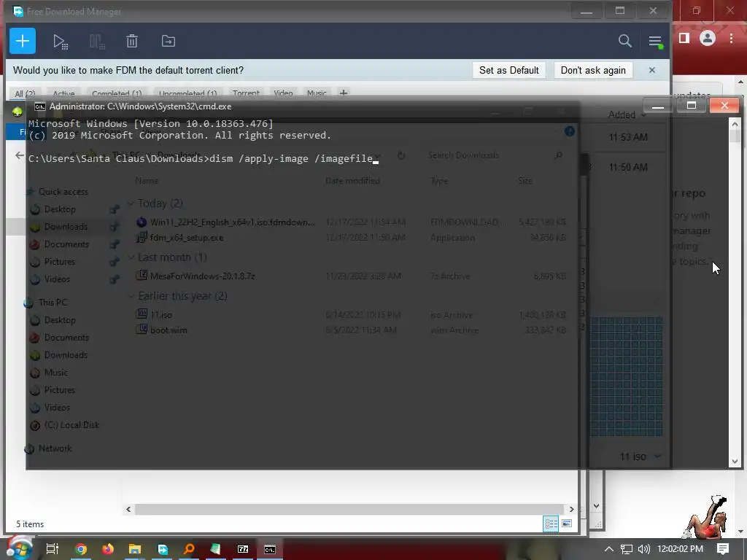Open the browser side panel icon
This screenshot has width=747, height=560.
click(x=684, y=38)
